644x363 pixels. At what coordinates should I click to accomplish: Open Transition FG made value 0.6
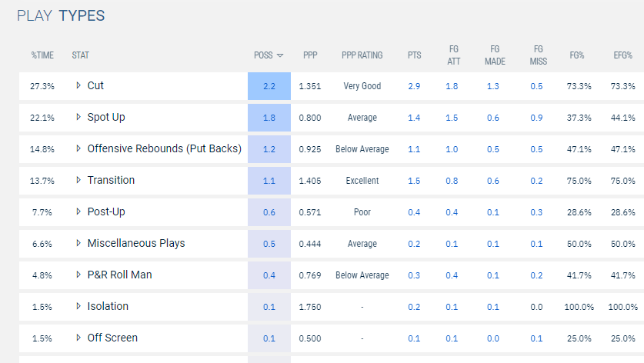click(493, 181)
